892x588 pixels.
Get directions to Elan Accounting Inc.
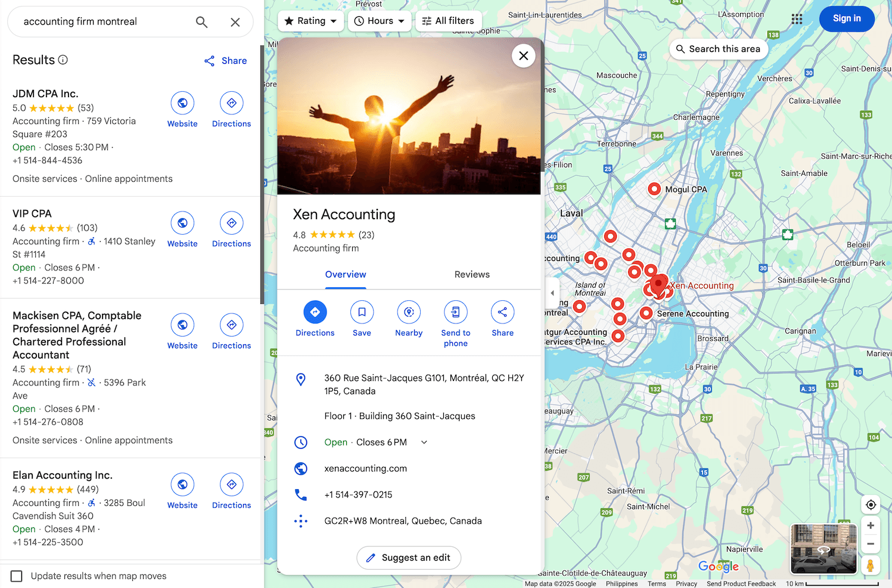(232, 484)
